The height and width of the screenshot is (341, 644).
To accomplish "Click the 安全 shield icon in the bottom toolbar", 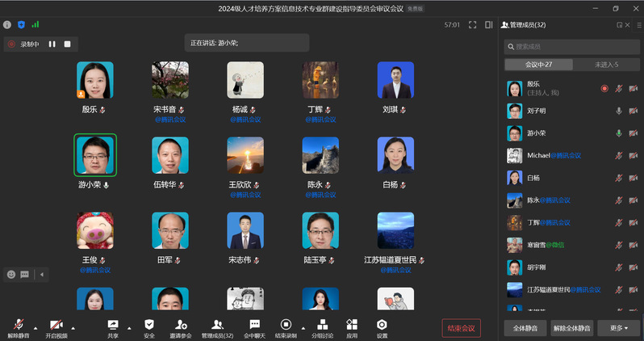I will (148, 324).
